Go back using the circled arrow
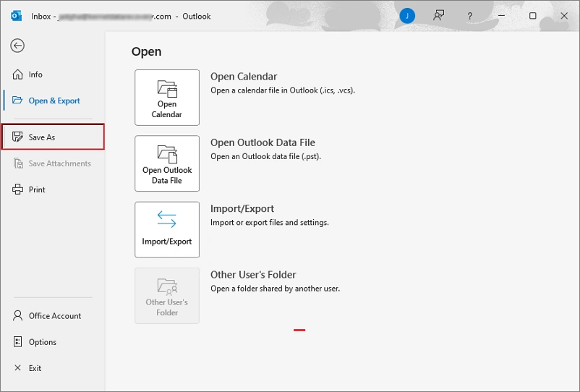 (x=17, y=46)
